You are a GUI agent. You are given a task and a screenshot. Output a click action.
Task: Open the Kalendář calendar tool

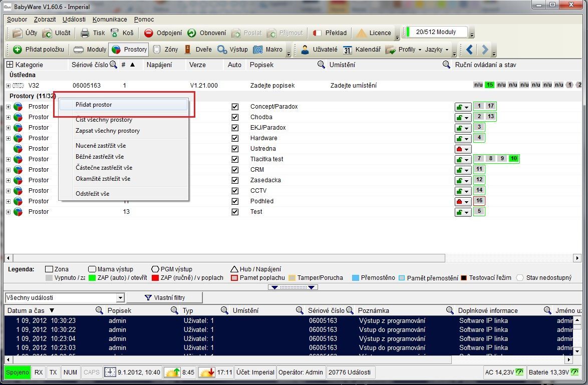[348, 50]
